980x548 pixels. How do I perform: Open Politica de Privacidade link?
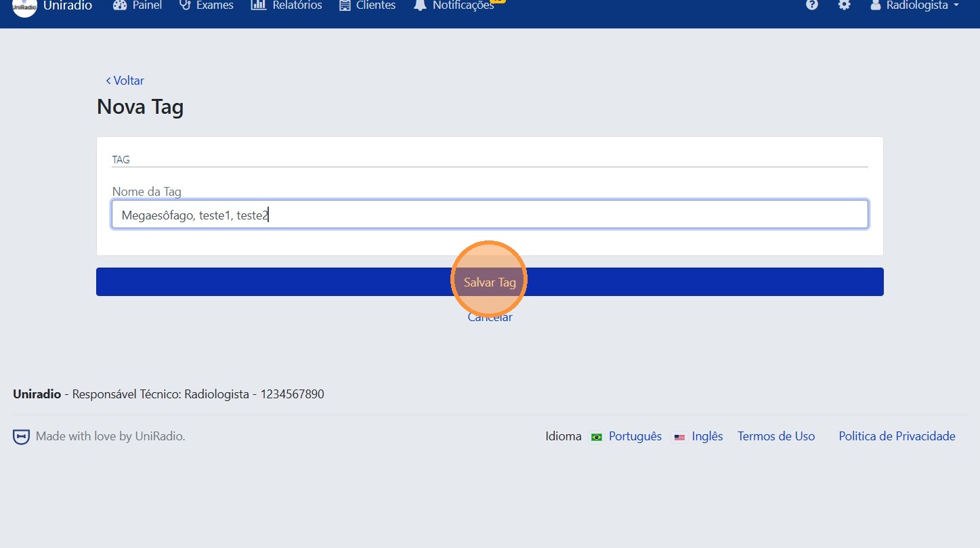coord(897,437)
